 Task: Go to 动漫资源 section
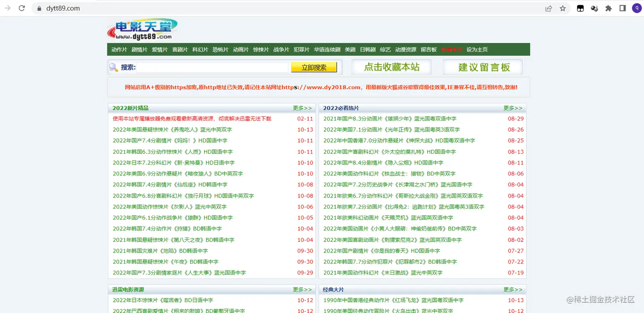point(405,49)
